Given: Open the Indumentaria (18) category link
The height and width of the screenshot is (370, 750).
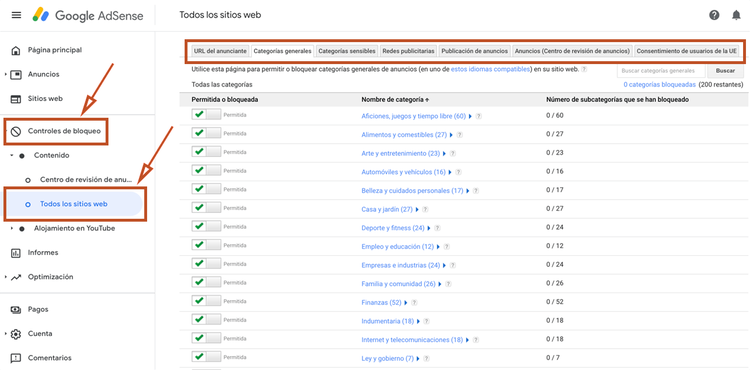Looking at the screenshot, I should coord(387,321).
